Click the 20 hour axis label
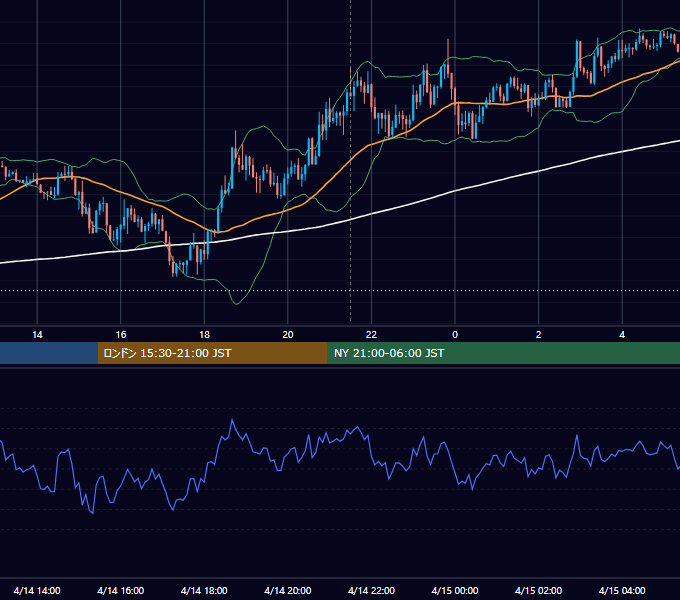This screenshot has width=680, height=600. [x=288, y=335]
